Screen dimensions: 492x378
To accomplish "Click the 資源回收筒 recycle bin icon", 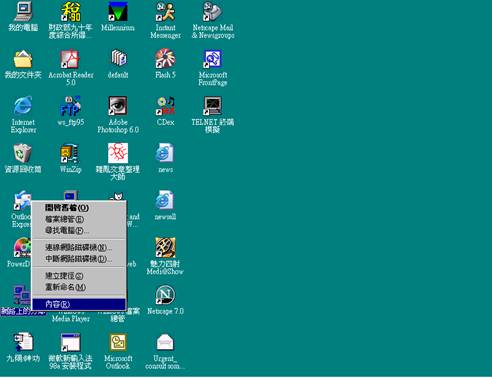I will tap(23, 153).
